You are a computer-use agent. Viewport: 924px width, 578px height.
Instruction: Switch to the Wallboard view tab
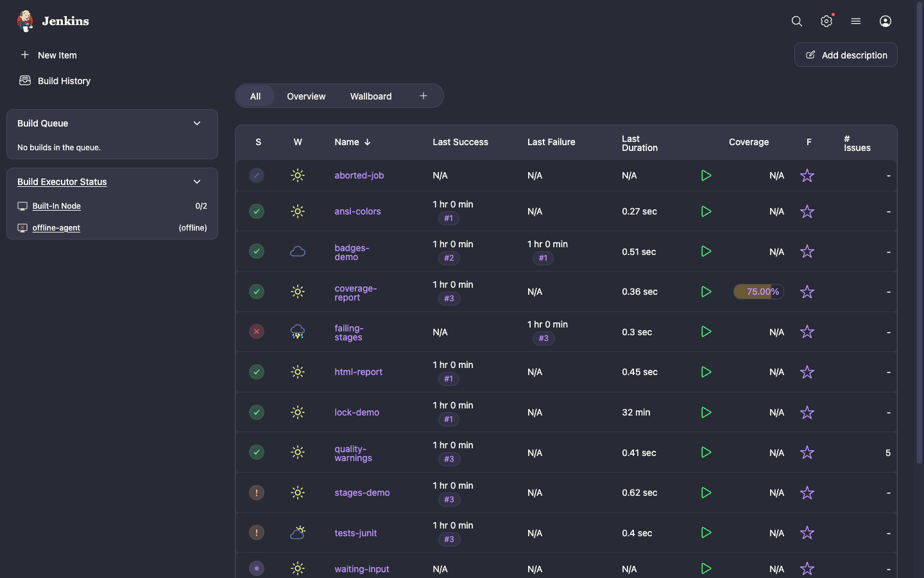pyautogui.click(x=371, y=96)
